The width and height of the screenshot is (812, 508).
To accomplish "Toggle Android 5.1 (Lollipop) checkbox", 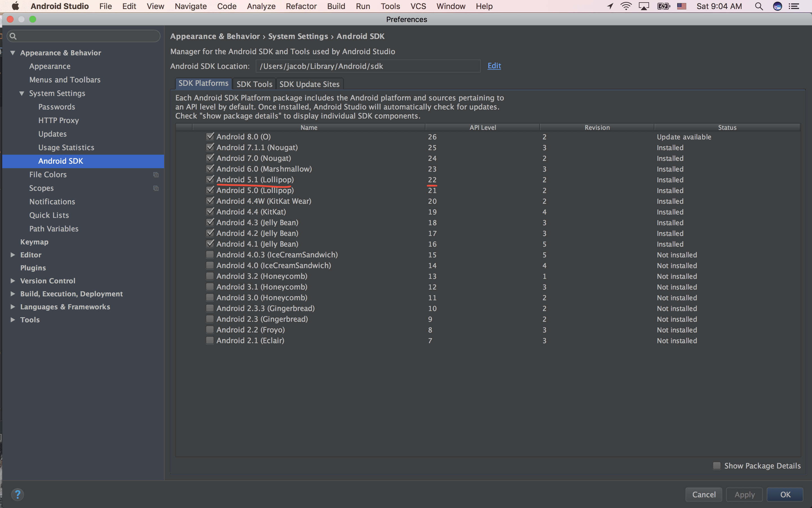I will point(210,179).
